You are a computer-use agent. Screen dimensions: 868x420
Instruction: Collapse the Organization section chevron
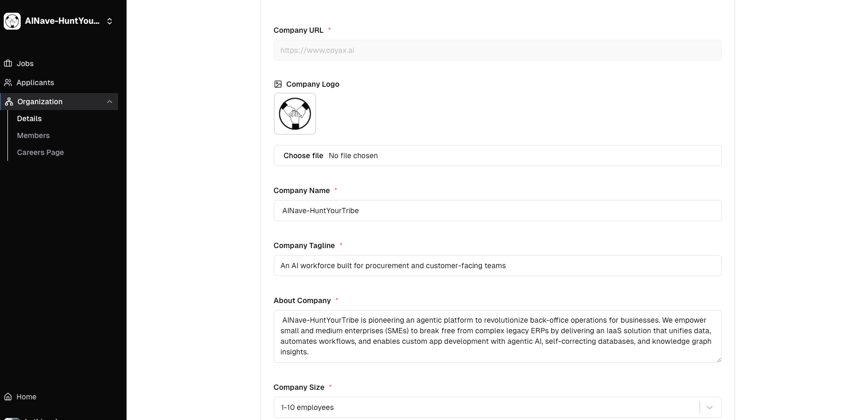point(110,102)
